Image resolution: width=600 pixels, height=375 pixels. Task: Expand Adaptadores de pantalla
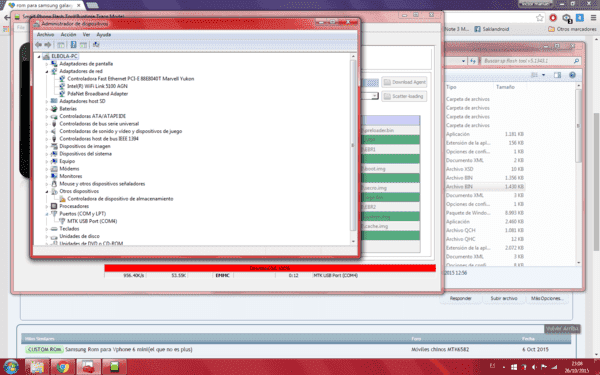[x=47, y=64]
